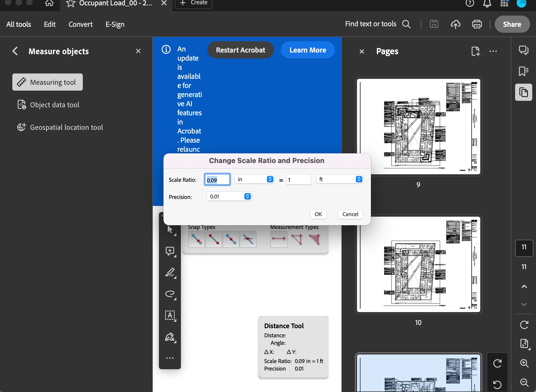Click the zoom in magnifier icon
The width and height of the screenshot is (536, 392).
click(524, 363)
